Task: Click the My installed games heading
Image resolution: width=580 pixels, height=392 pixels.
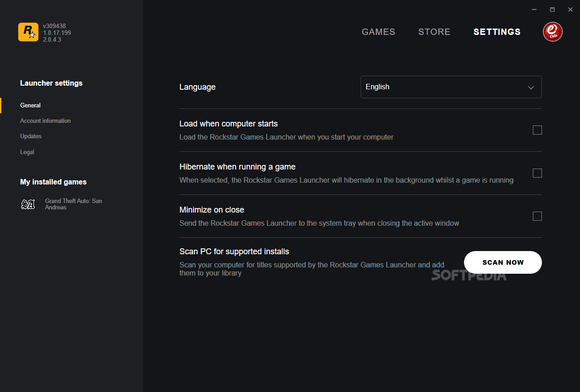Action: click(x=53, y=182)
